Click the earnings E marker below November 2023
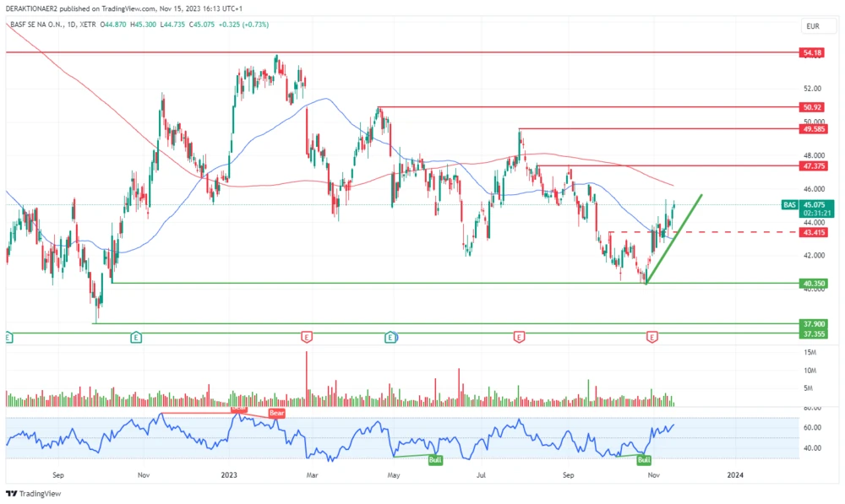This screenshot has height=504, width=845. pos(651,337)
